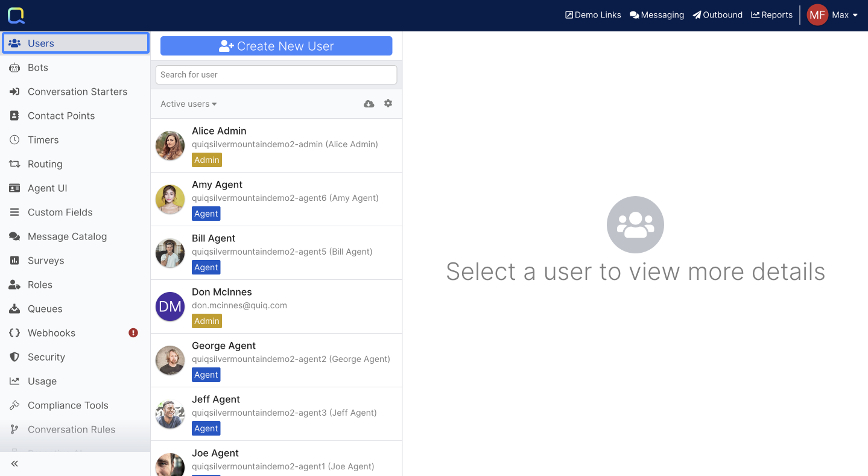Expand the Max user dropdown
Screen dimensions: 868x476
click(845, 15)
